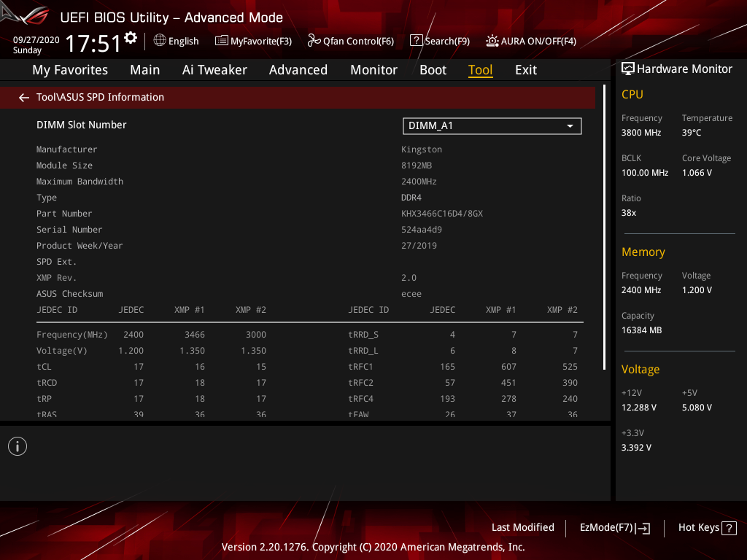Click the XMP Rev. value 2.0
The width and height of the screenshot is (747, 560).
pyautogui.click(x=409, y=278)
